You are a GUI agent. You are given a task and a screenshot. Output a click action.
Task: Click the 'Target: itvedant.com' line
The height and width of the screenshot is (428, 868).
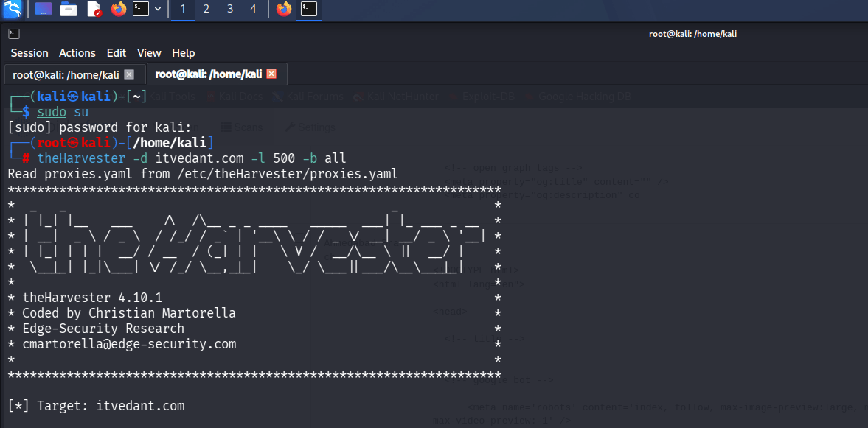click(x=97, y=406)
